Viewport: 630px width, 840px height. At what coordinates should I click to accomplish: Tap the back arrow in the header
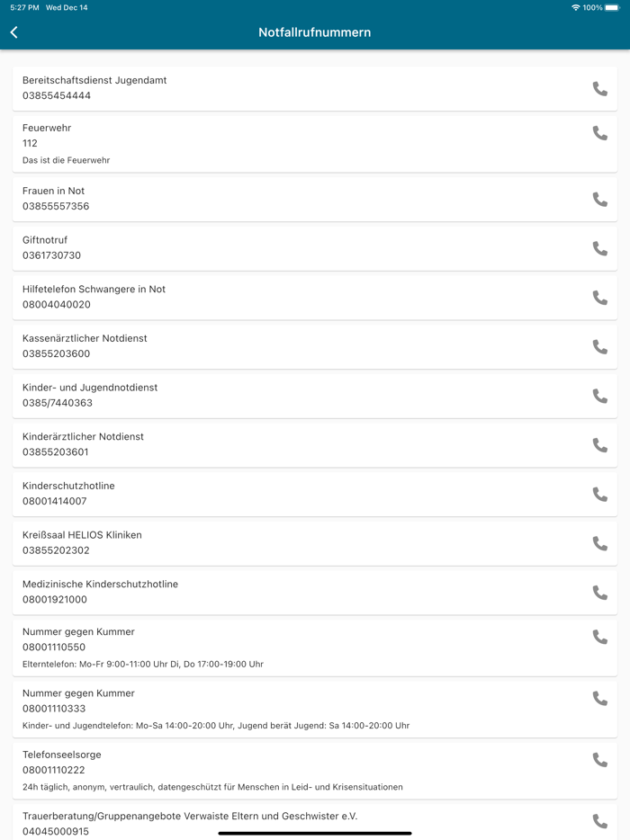click(x=13, y=31)
